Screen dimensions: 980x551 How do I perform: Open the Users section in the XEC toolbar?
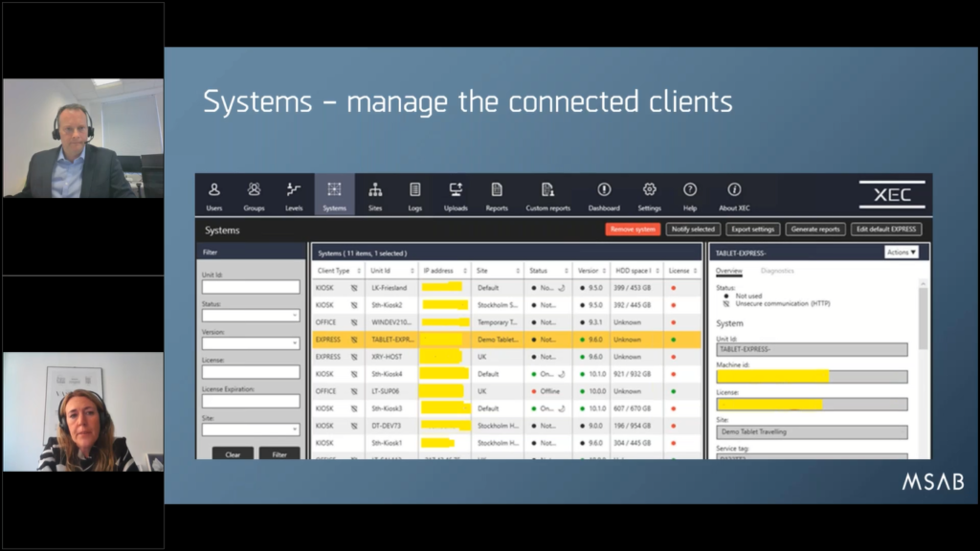click(x=214, y=196)
